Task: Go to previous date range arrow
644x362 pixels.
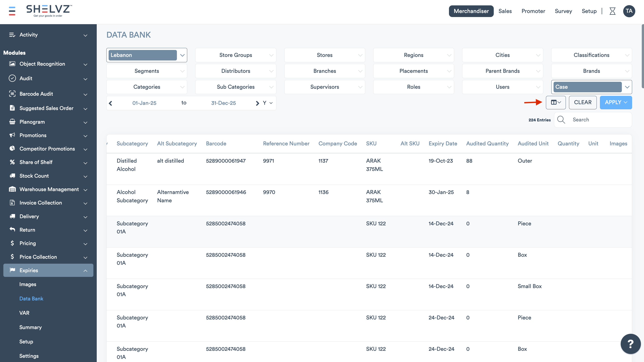Action: [x=110, y=103]
